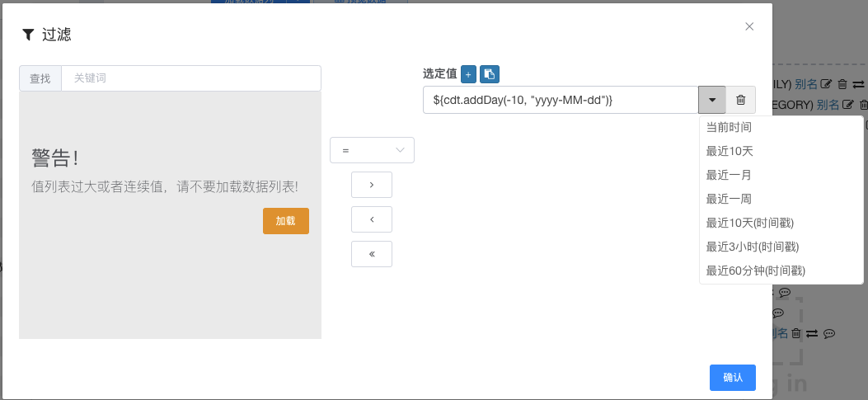This screenshot has height=400, width=868.
Task: Click the plus icon beside 选定值
Action: point(468,73)
